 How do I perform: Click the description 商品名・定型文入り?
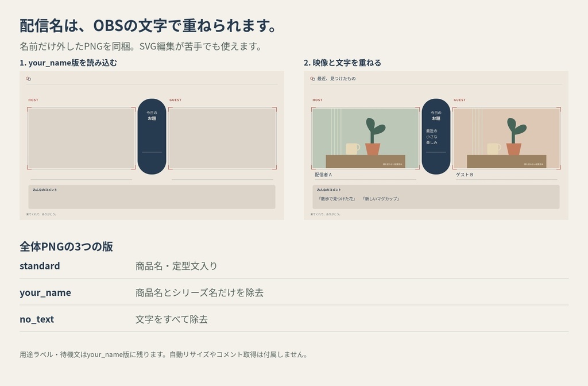click(x=176, y=266)
